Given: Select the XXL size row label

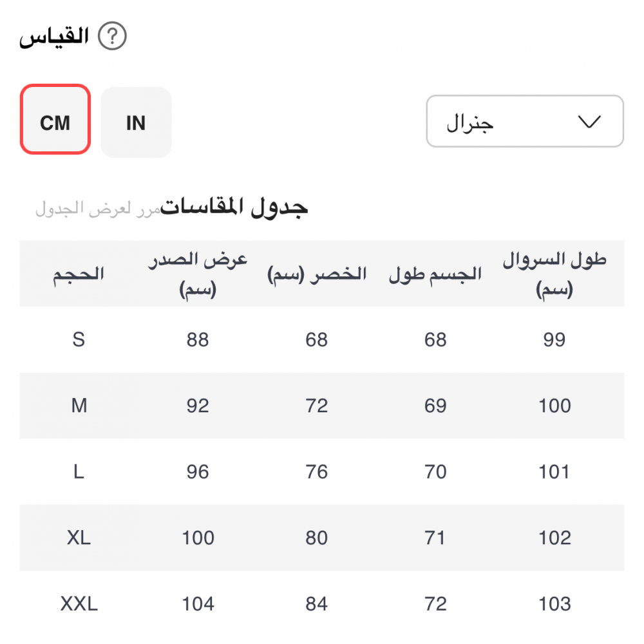Looking at the screenshot, I should (x=79, y=604).
